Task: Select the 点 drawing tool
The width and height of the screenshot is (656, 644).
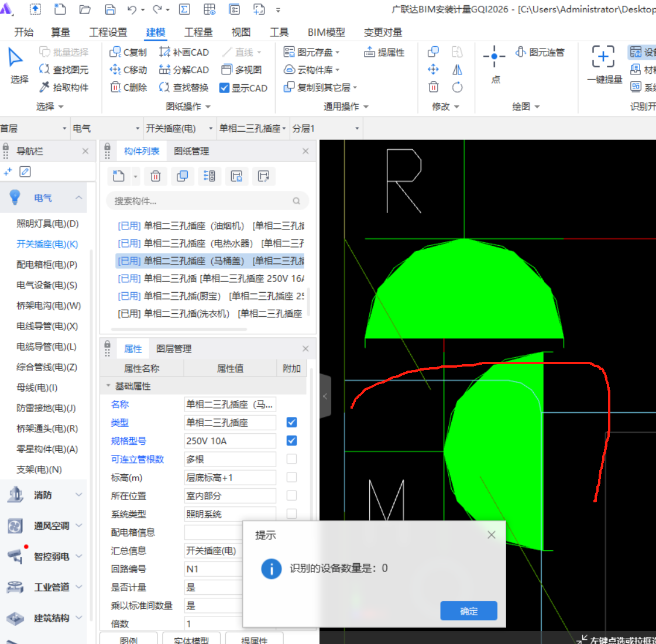Action: tap(494, 64)
